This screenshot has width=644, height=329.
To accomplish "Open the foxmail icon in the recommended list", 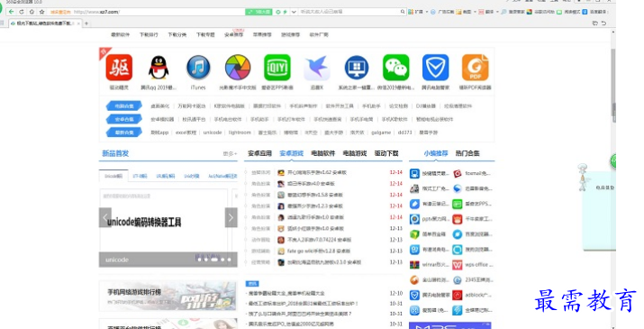I will point(458,174).
